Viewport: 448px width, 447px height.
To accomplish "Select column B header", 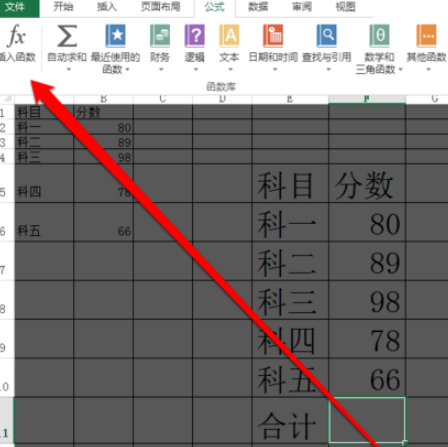I will pos(103,99).
